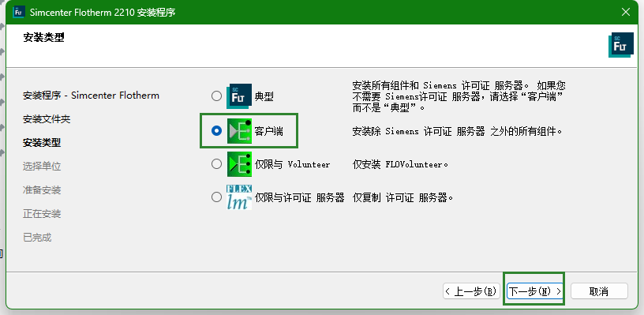Click the 安装类型 header title
This screenshot has height=315, width=644.
pos(44,38)
